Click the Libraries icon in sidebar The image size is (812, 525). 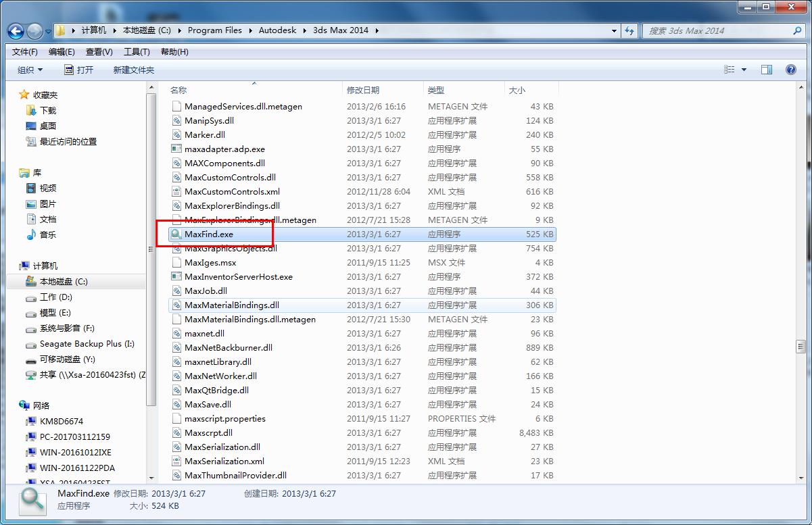pos(24,173)
